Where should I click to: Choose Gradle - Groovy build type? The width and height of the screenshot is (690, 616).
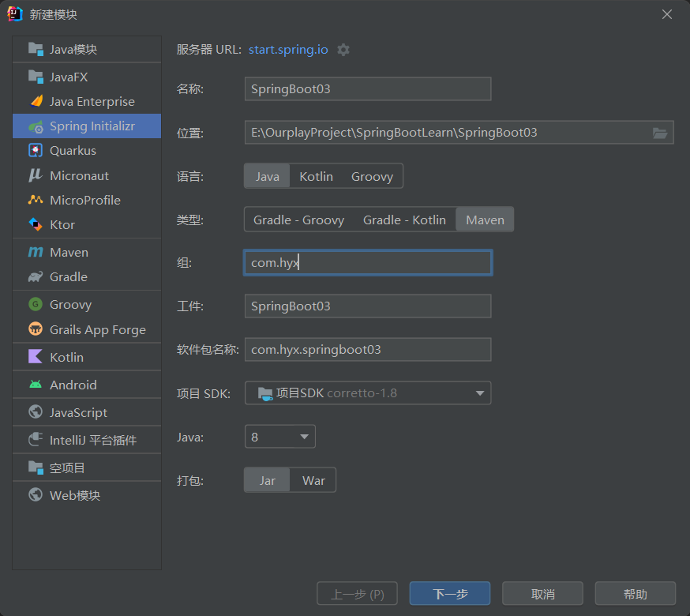[x=298, y=220]
